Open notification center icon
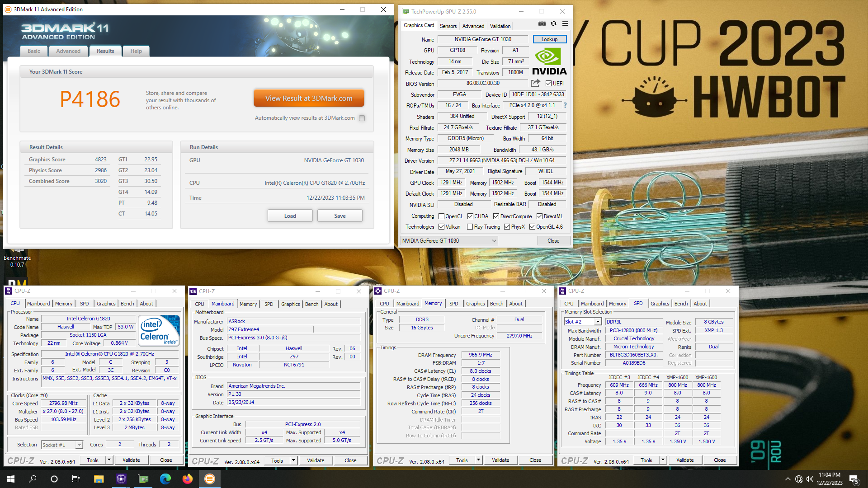 point(854,479)
